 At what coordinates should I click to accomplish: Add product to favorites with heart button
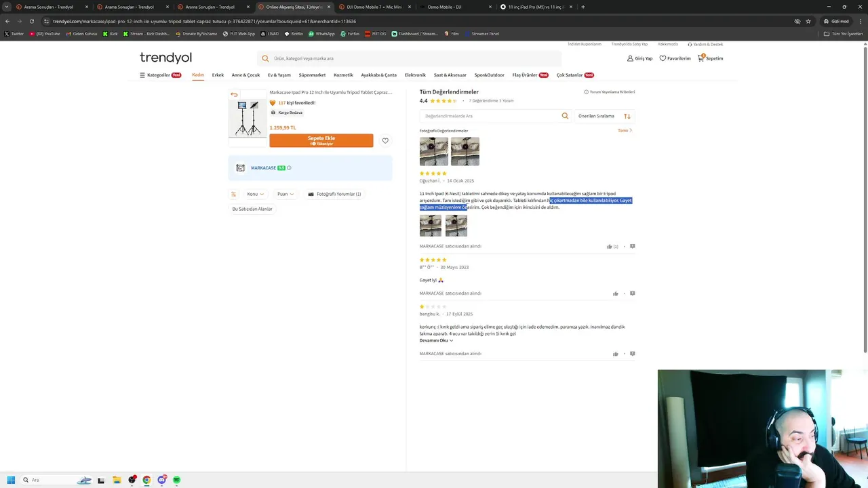385,140
